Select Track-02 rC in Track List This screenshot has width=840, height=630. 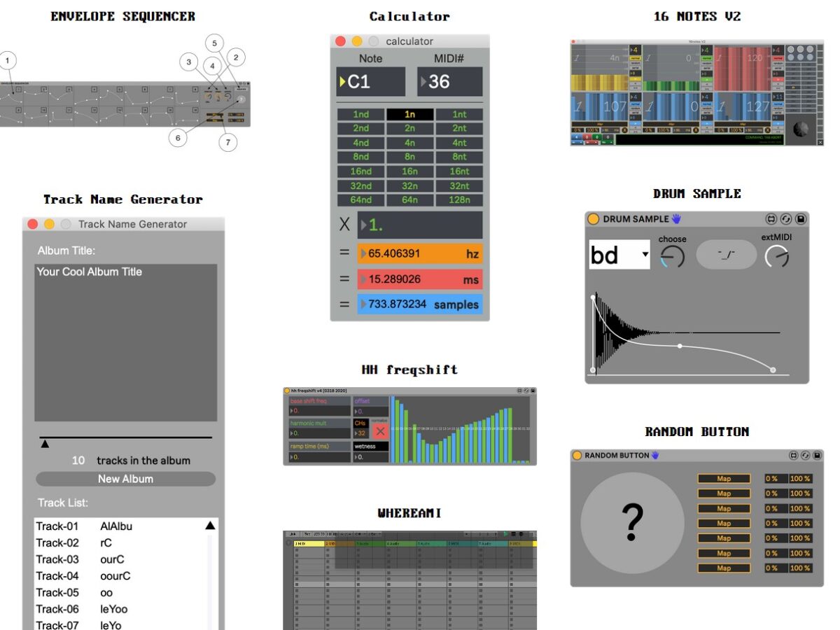[x=119, y=542]
